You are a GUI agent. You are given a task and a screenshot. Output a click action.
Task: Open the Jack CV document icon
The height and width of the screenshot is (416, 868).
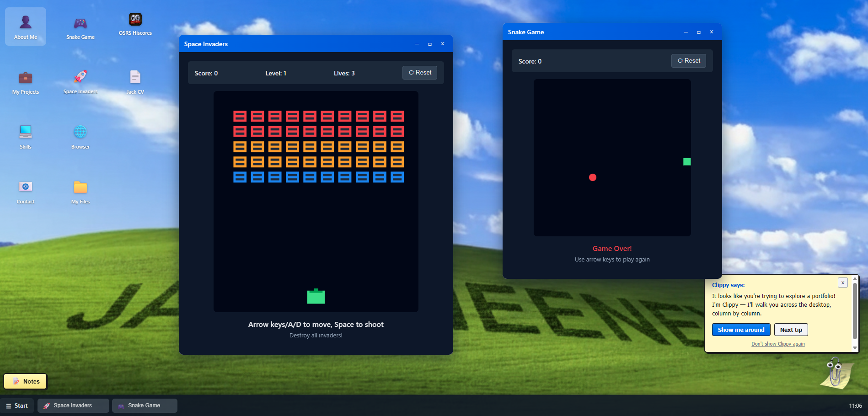(x=135, y=81)
